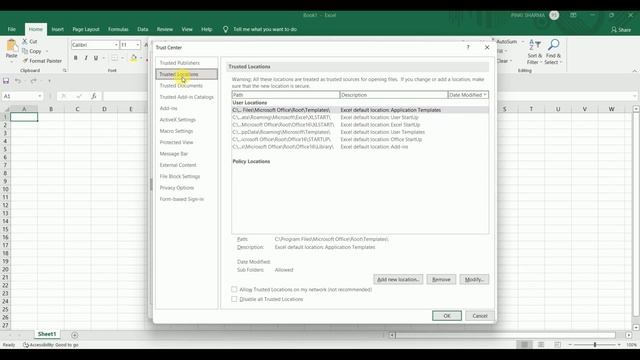Click the Redo arrow icon

(33, 81)
